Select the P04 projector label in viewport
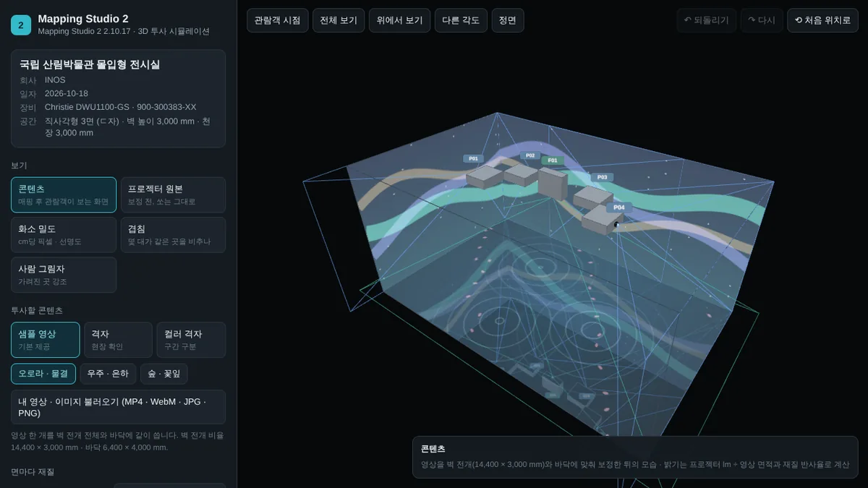The width and height of the screenshot is (868, 488). click(618, 207)
